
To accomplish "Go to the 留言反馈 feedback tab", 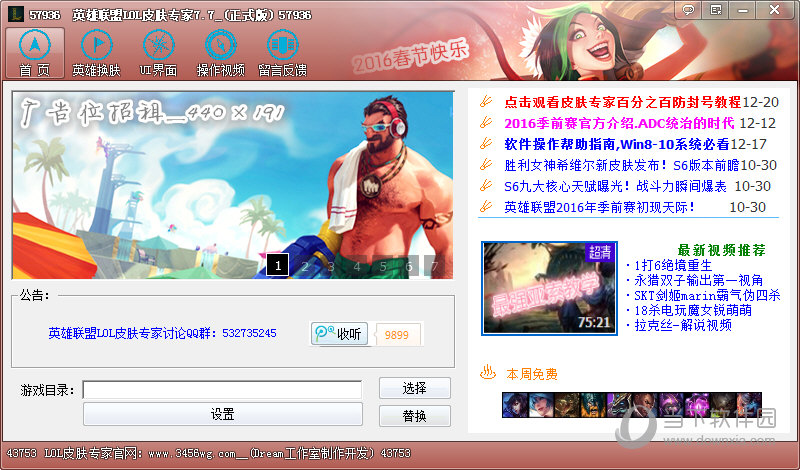I will click(x=283, y=53).
